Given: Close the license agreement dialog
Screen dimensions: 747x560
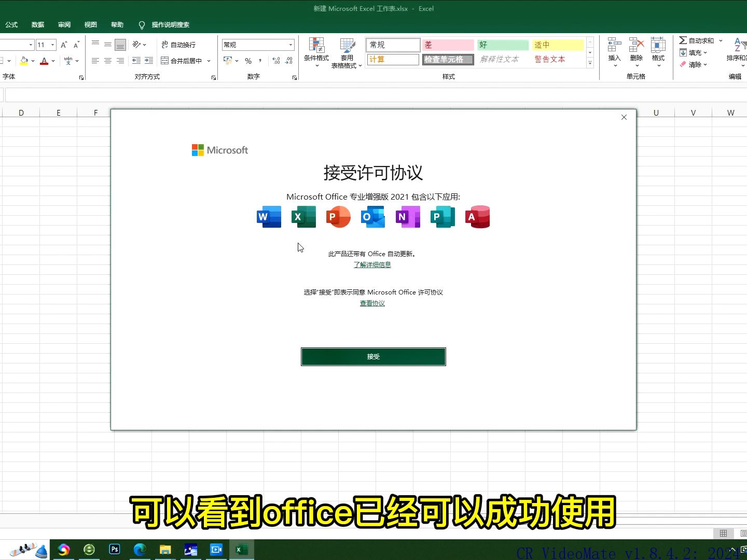Looking at the screenshot, I should 624,117.
